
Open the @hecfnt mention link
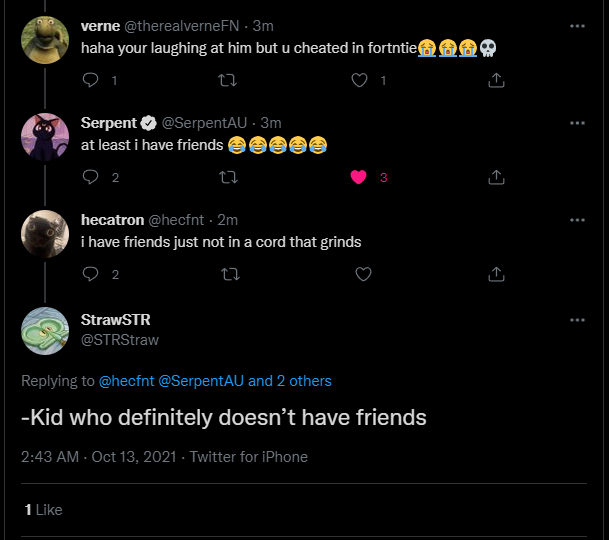pyautogui.click(x=125, y=381)
